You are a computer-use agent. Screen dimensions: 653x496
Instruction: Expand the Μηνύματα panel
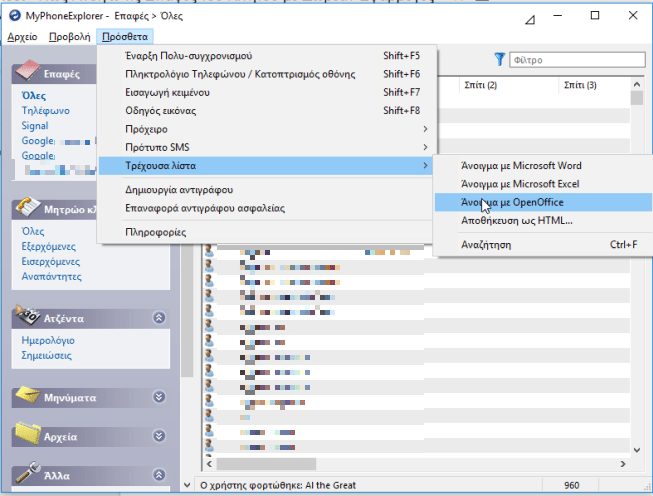pos(159,397)
